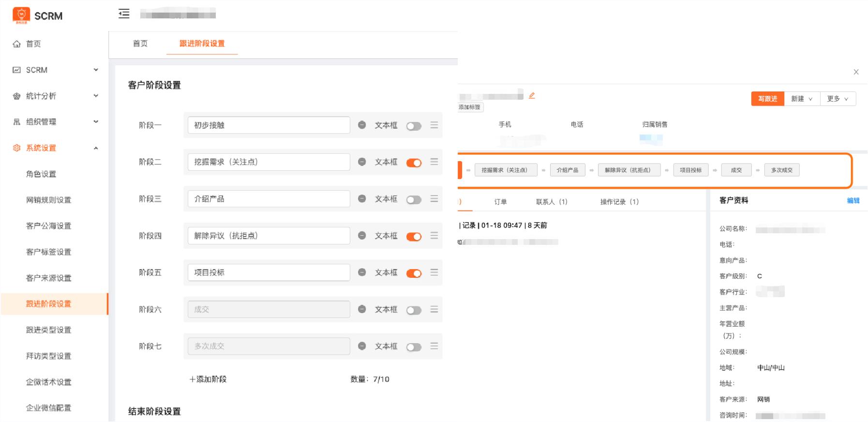
Task: Open 客户标签设置 in the sidebar
Action: tap(48, 252)
